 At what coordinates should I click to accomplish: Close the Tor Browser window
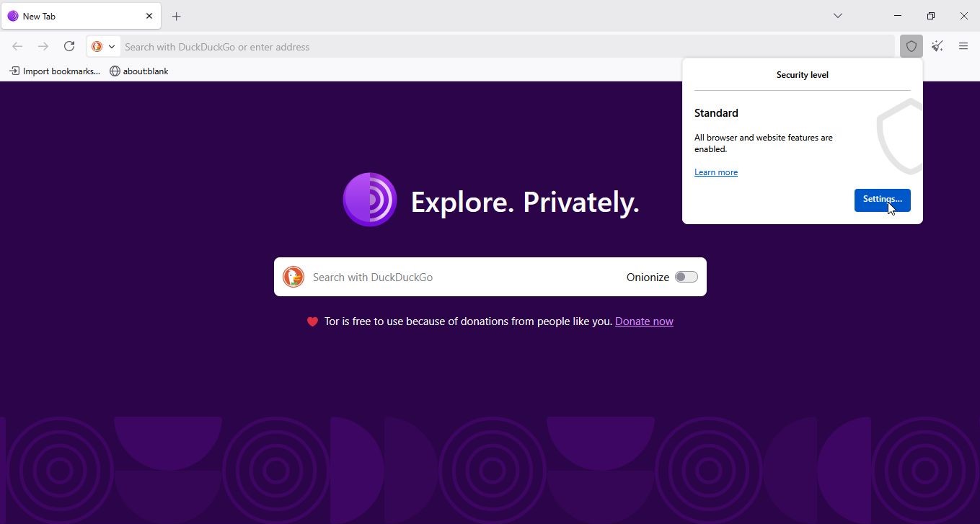click(964, 16)
